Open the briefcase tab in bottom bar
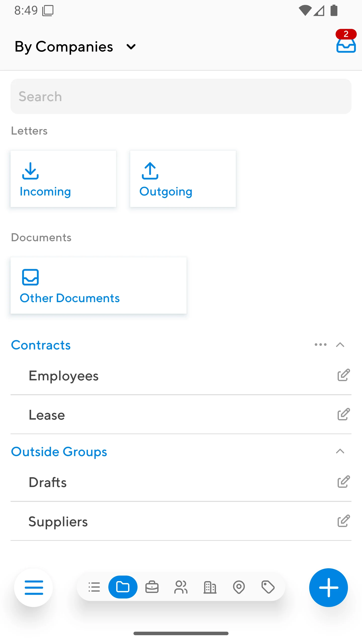The width and height of the screenshot is (362, 644). coord(152,587)
